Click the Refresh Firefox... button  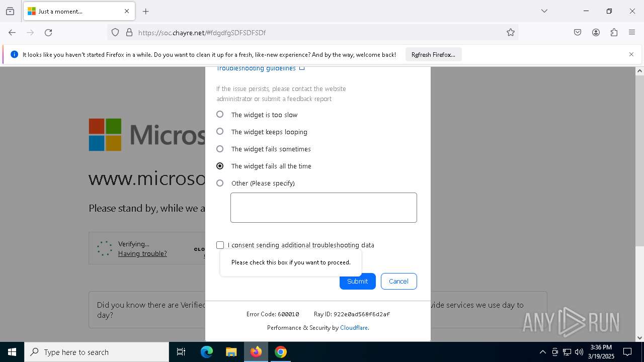(x=433, y=54)
